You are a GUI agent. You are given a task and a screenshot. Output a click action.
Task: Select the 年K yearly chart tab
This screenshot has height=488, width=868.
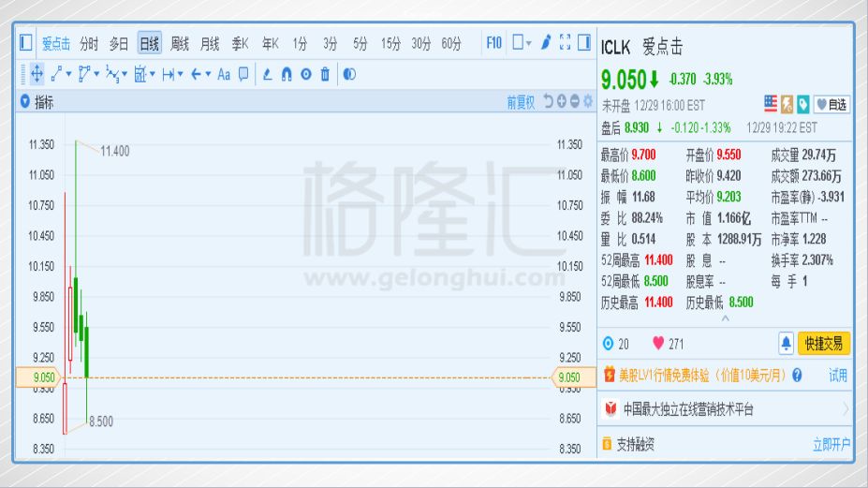(271, 44)
